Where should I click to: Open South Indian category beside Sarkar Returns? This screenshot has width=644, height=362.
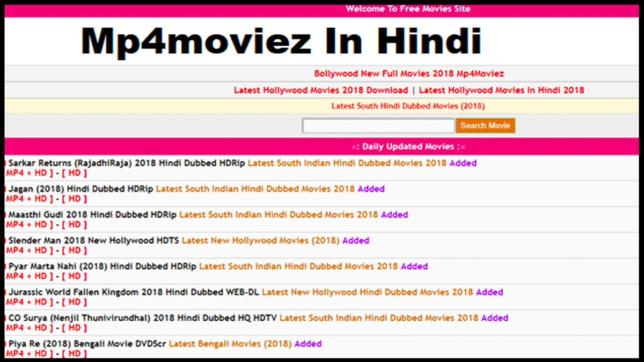pos(347,163)
